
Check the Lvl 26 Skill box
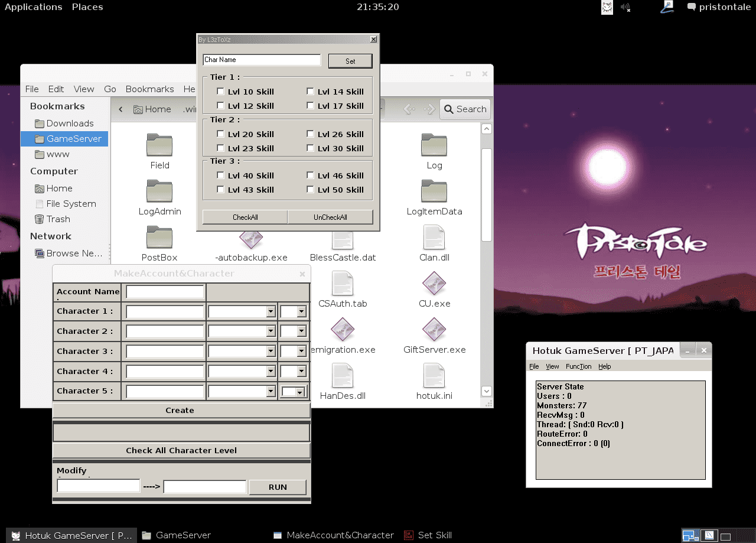pos(310,134)
